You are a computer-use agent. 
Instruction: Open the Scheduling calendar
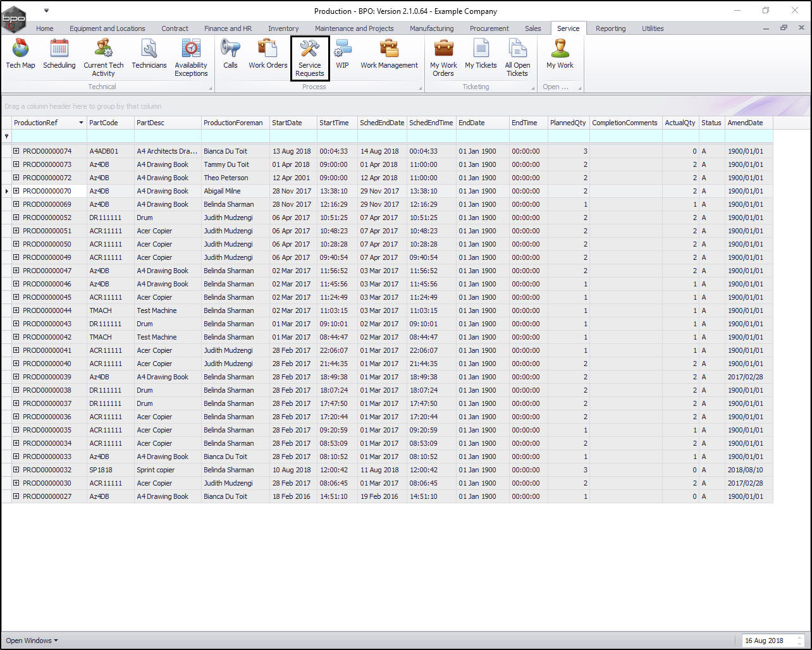[59, 54]
